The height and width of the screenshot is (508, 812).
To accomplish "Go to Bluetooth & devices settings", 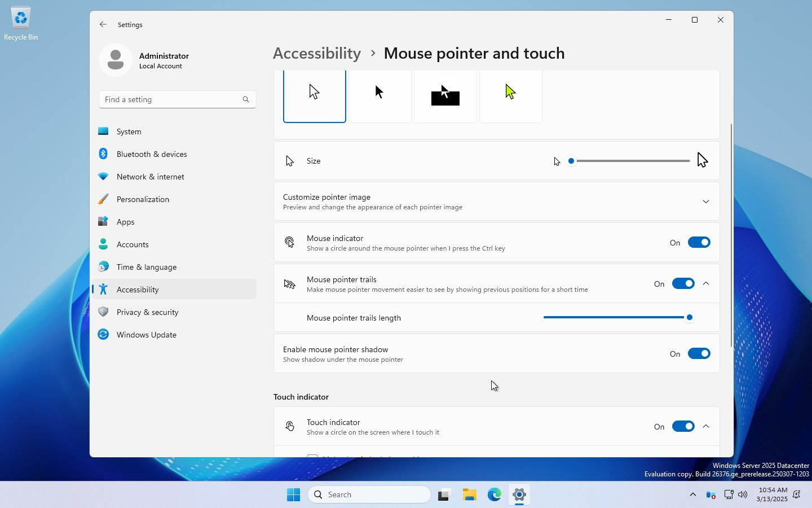I will pyautogui.click(x=151, y=154).
